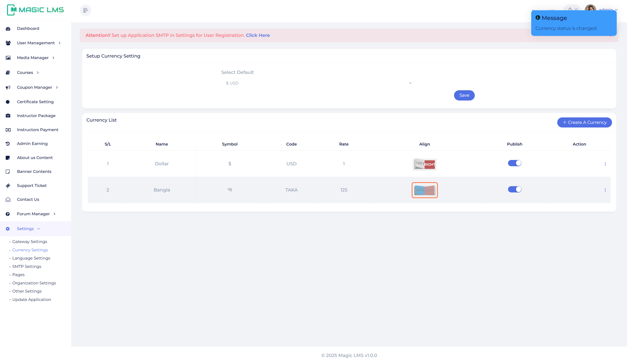Screen dimensions: 627x364
Task: Open Contact Us menu item
Action: click(x=28, y=200)
